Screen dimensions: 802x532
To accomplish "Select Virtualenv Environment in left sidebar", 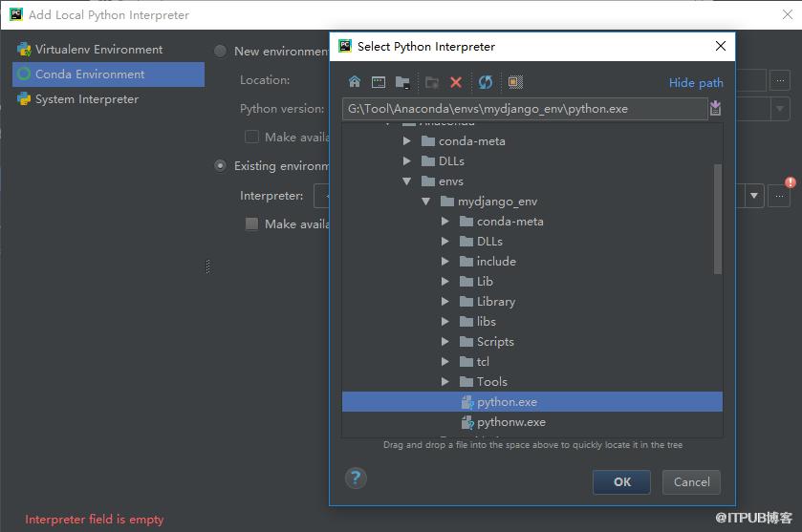I will point(108,49).
